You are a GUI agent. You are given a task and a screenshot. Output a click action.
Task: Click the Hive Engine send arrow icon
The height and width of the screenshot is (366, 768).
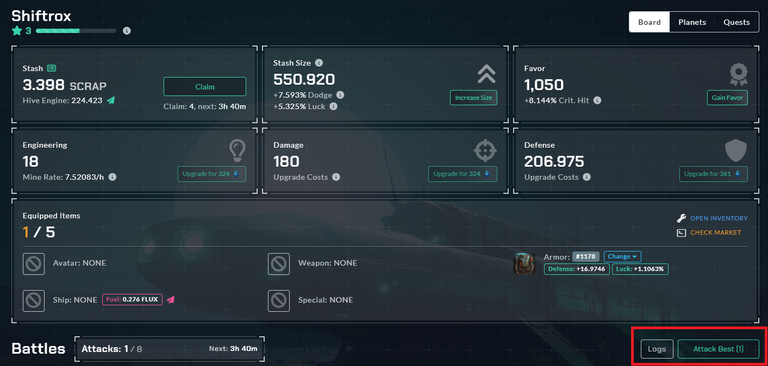click(x=111, y=100)
